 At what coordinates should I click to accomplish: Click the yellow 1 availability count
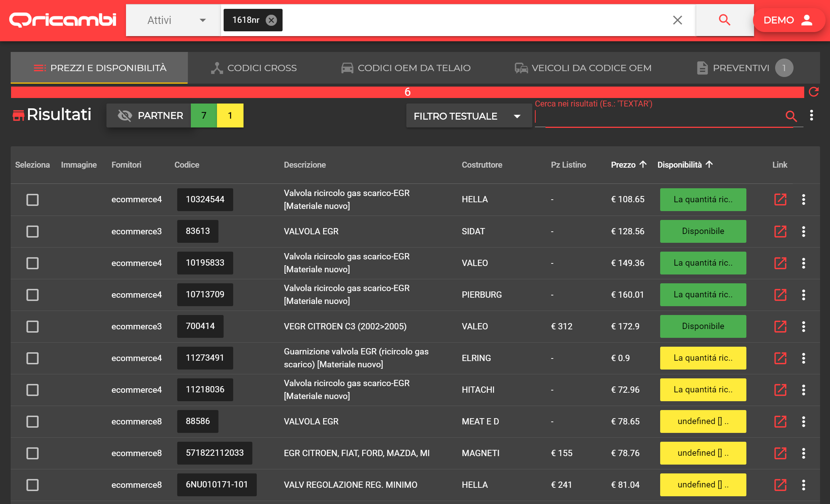[x=230, y=116]
